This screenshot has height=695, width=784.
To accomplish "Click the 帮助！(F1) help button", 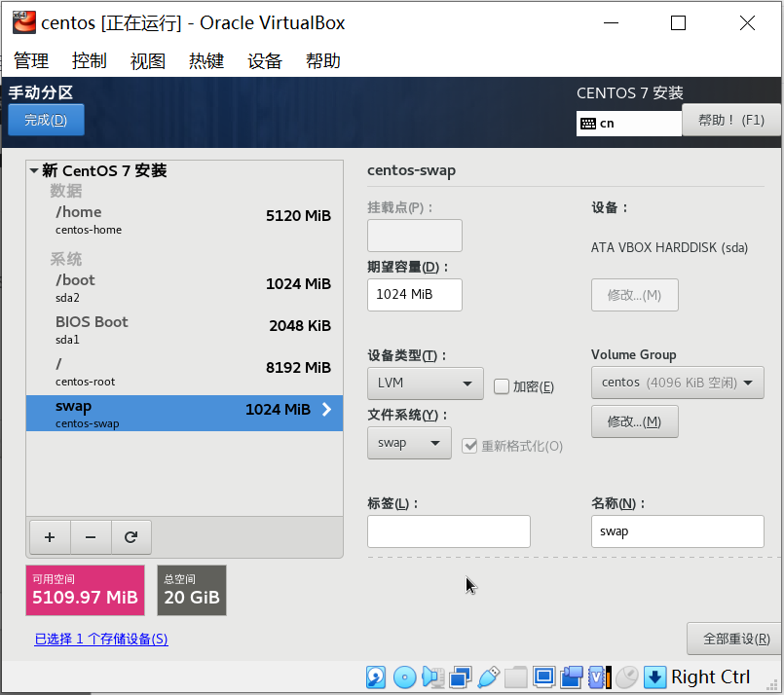I will (731, 120).
